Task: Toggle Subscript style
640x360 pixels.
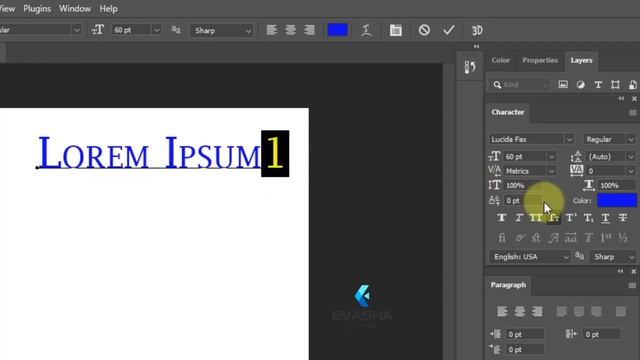Action: (588, 218)
